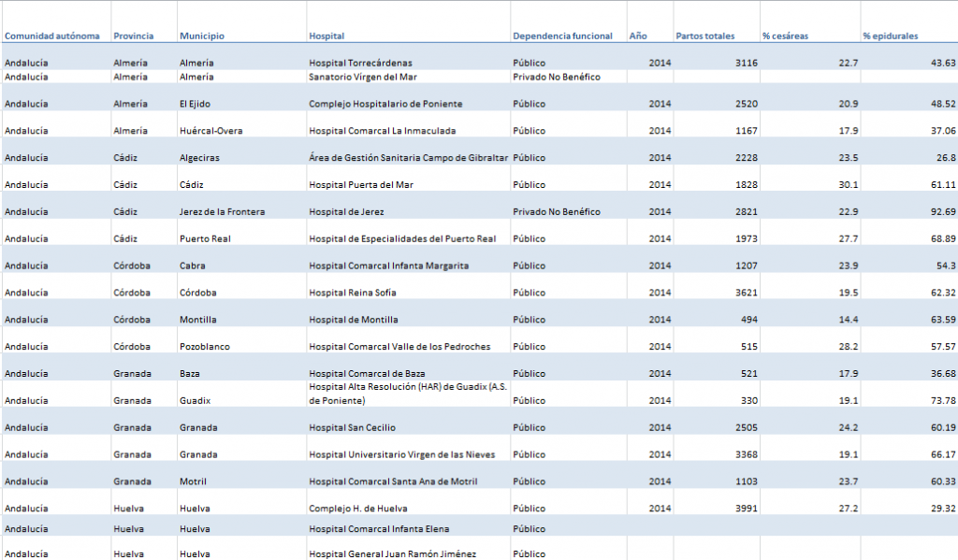The height and width of the screenshot is (560, 958).
Task: Select the Provincia column header
Action: [134, 36]
